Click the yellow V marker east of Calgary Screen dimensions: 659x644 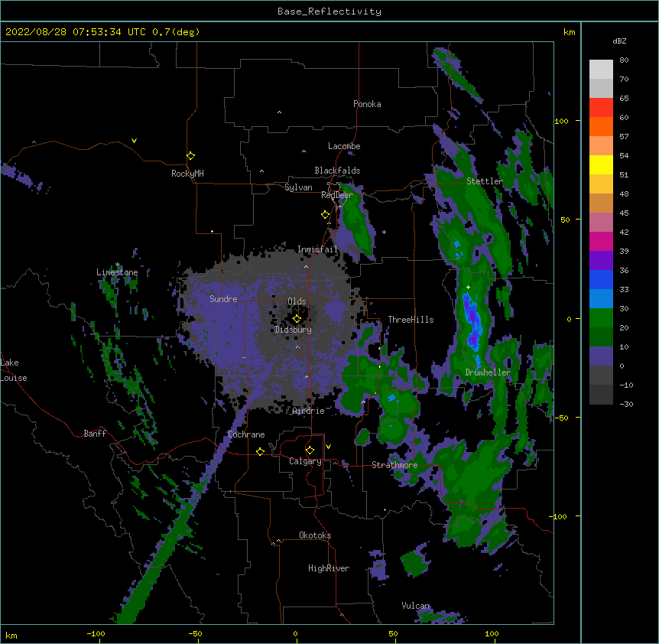pos(328,447)
